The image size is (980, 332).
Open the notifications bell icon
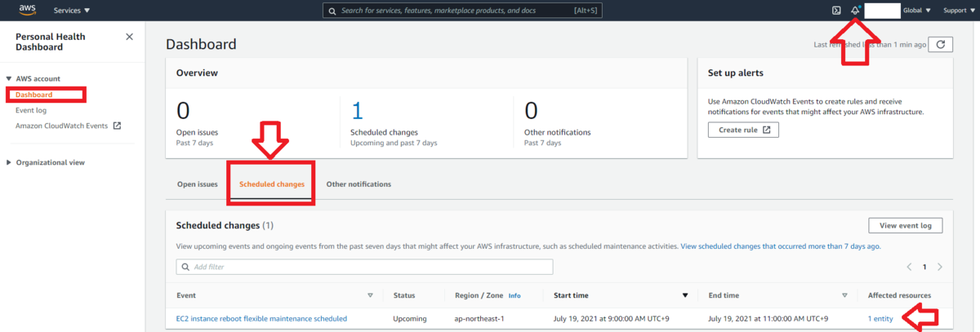pyautogui.click(x=856, y=11)
